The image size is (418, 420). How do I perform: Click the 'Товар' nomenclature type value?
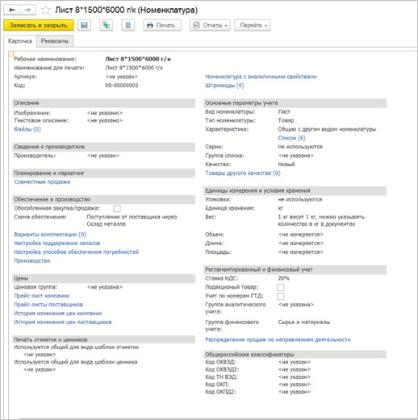(x=286, y=120)
